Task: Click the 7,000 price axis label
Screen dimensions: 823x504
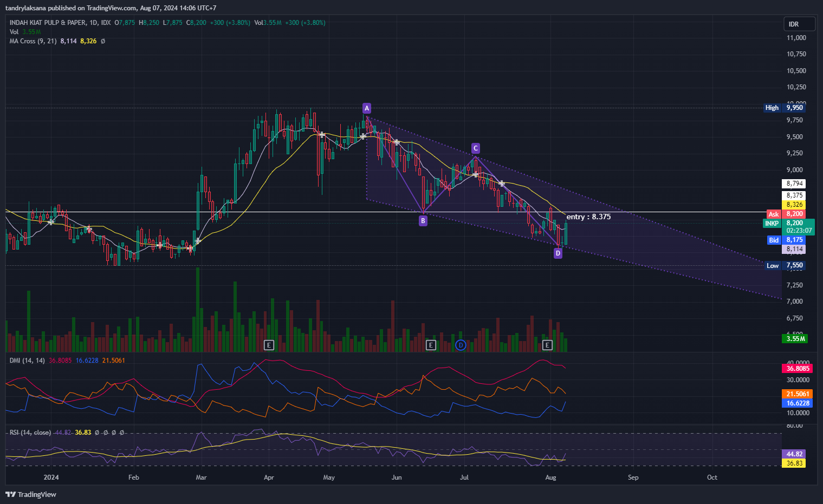Action: [795, 302]
